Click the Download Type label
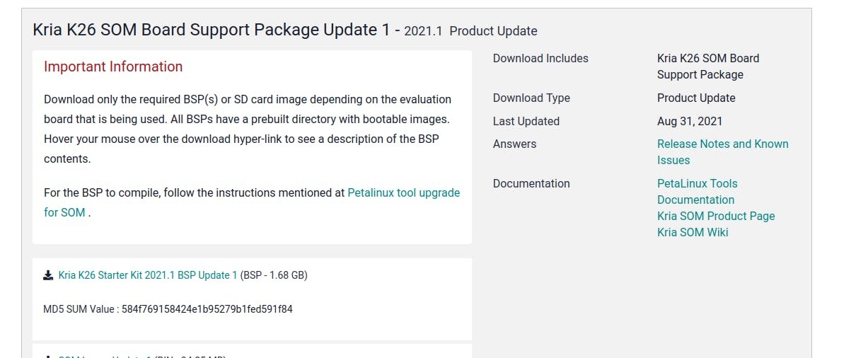 pos(531,98)
